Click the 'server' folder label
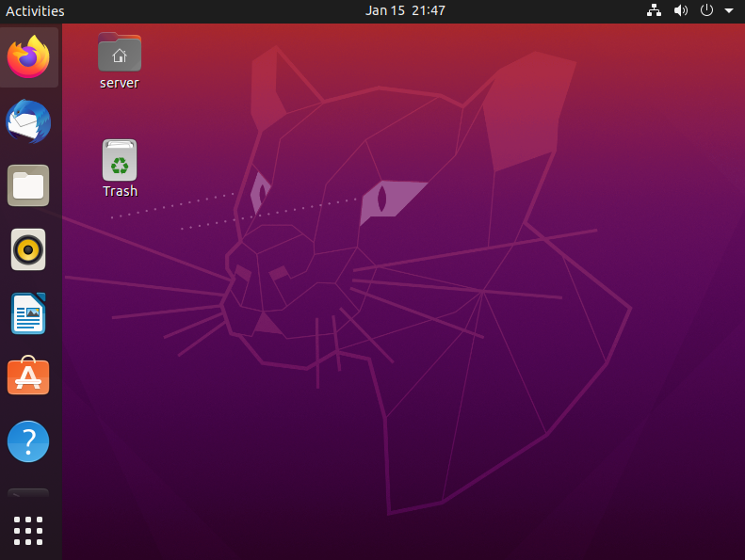 120,83
